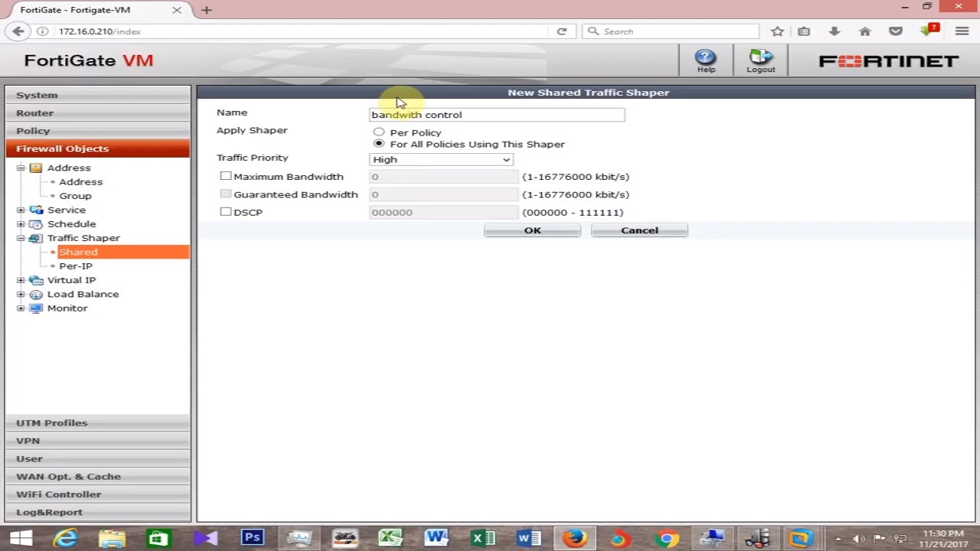Go back with browser back arrow

tap(18, 31)
